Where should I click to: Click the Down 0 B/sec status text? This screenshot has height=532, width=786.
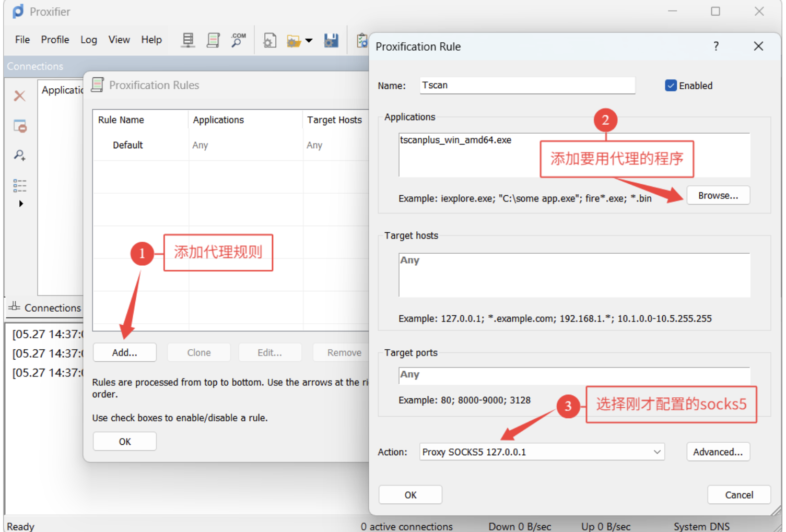(520, 526)
